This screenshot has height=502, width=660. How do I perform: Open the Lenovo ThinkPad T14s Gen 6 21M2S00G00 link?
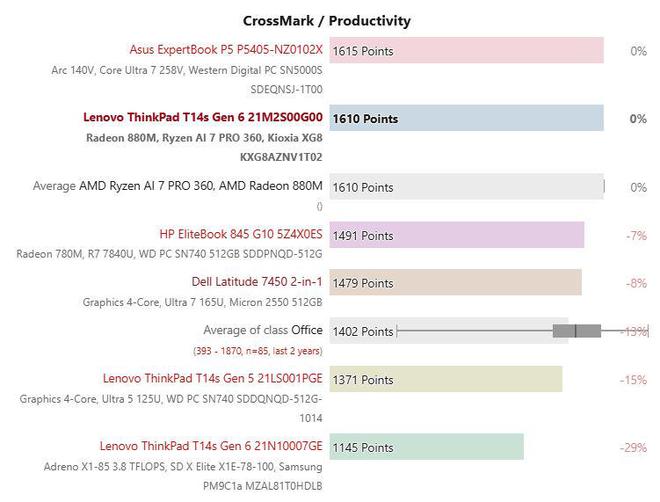coord(203,117)
